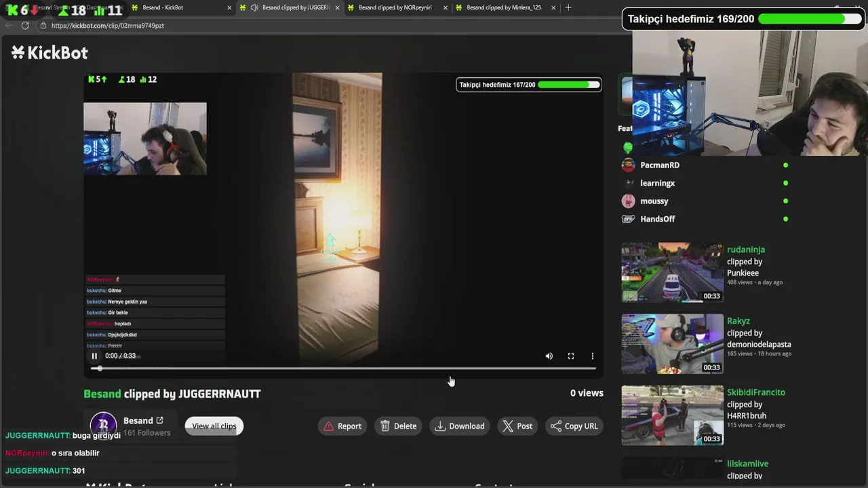868x488 pixels.
Task: Delete this clip
Action: 398,426
